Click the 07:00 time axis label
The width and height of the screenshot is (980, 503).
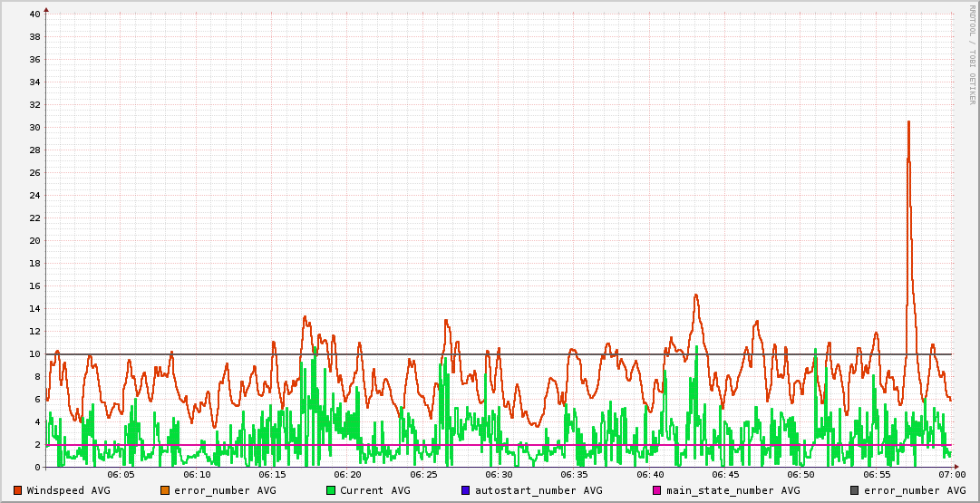pos(951,475)
